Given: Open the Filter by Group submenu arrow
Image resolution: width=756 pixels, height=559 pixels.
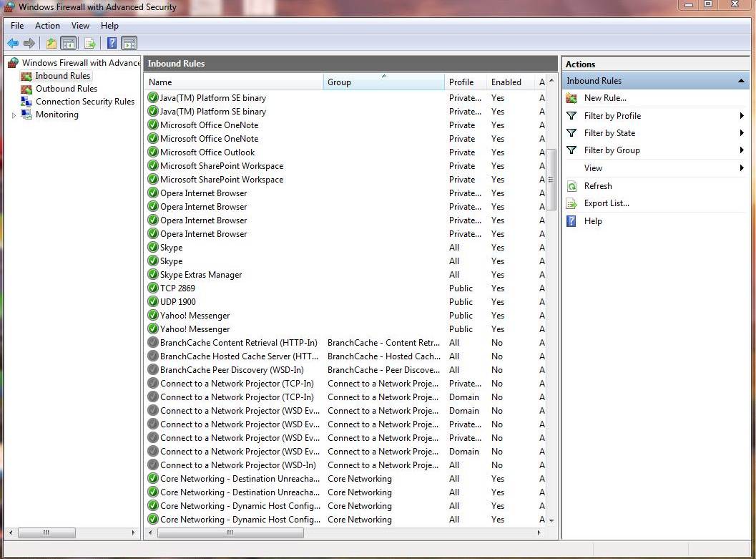Looking at the screenshot, I should [x=742, y=150].
